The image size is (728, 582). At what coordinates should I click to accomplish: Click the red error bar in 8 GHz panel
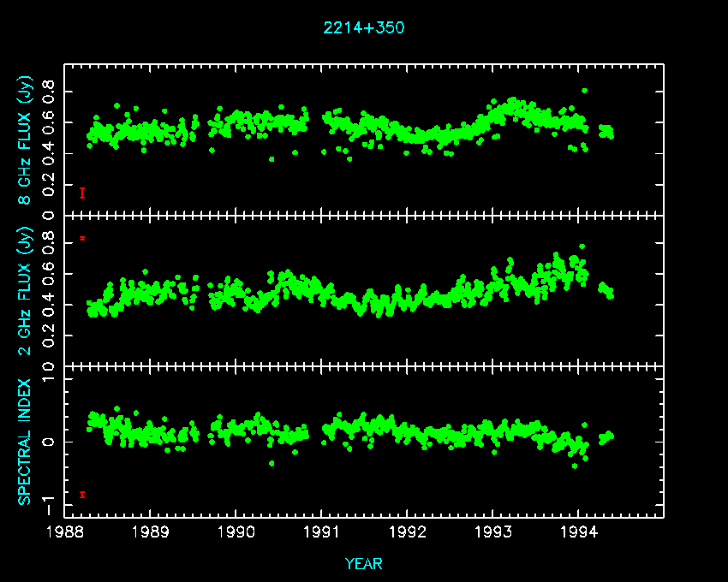click(x=82, y=193)
